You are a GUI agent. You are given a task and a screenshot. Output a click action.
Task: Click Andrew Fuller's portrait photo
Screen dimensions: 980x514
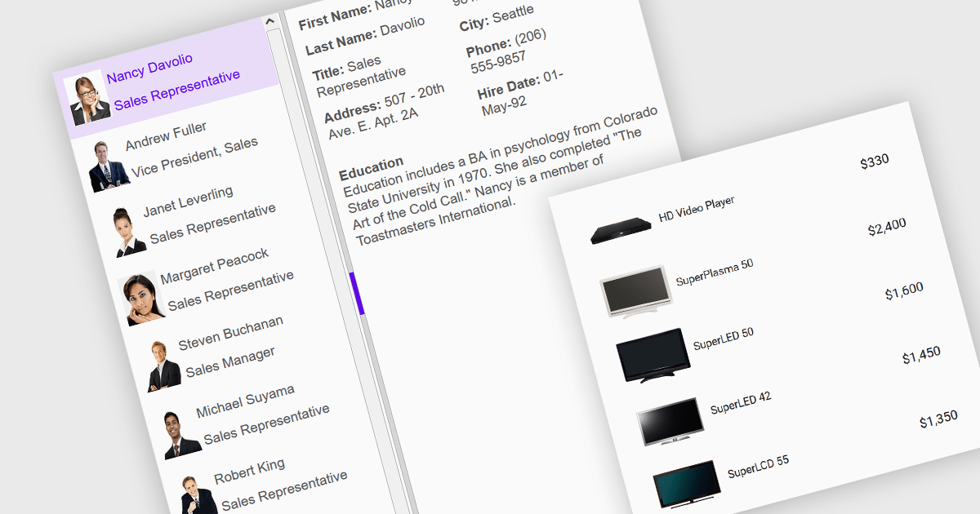pos(107,166)
